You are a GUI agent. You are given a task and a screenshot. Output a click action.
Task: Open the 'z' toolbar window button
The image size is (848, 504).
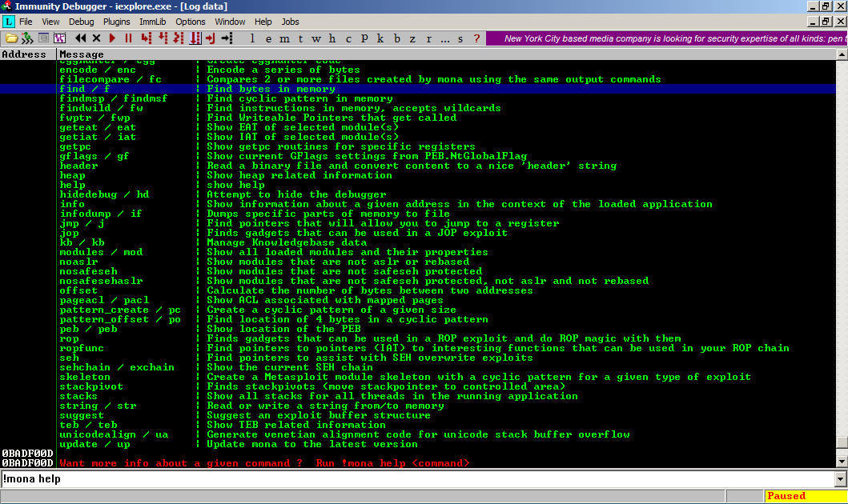[x=412, y=38]
